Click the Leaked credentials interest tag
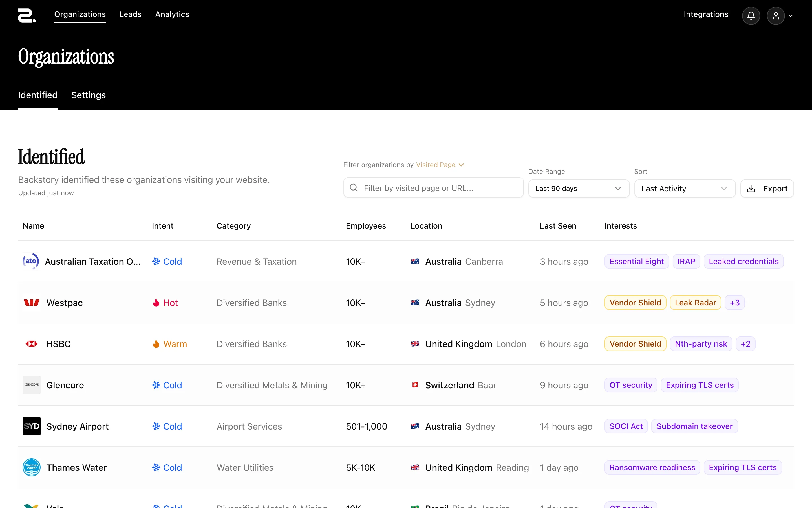Viewport: 812px width, 508px height. pyautogui.click(x=743, y=261)
